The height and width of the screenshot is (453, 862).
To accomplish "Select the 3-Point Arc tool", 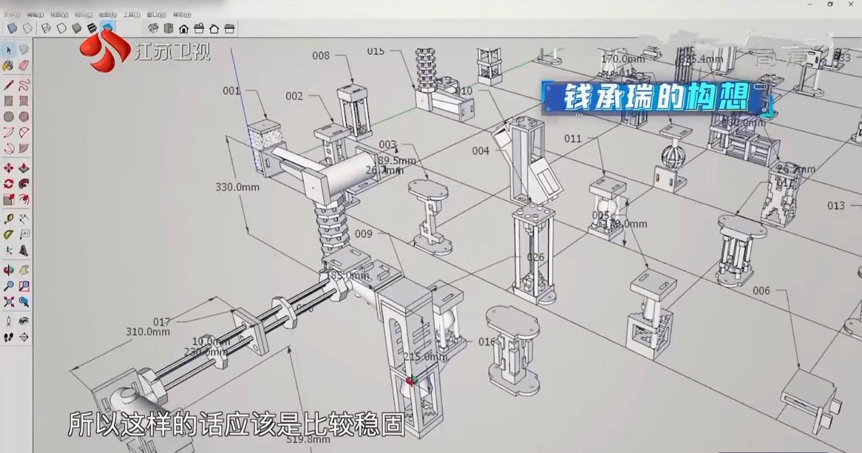I will (9, 148).
